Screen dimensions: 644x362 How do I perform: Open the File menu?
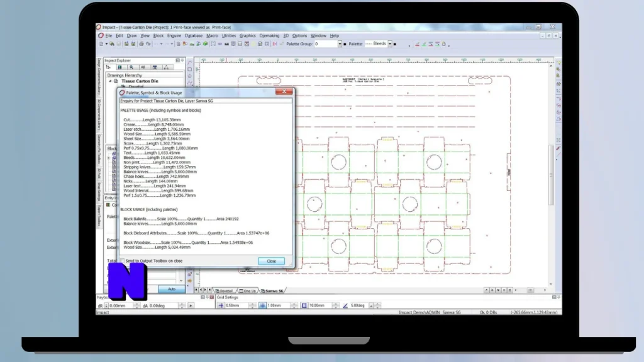(108, 36)
